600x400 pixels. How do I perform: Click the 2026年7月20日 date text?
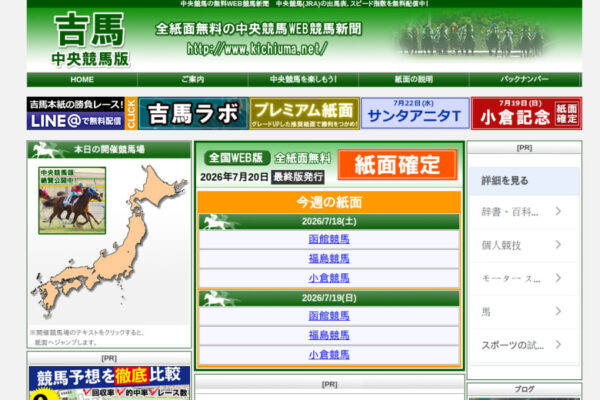[x=234, y=177]
